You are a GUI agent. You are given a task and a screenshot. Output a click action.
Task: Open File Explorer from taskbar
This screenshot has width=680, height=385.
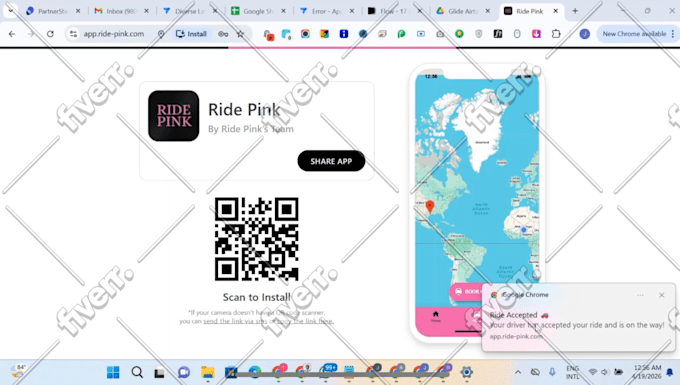pyautogui.click(x=208, y=372)
